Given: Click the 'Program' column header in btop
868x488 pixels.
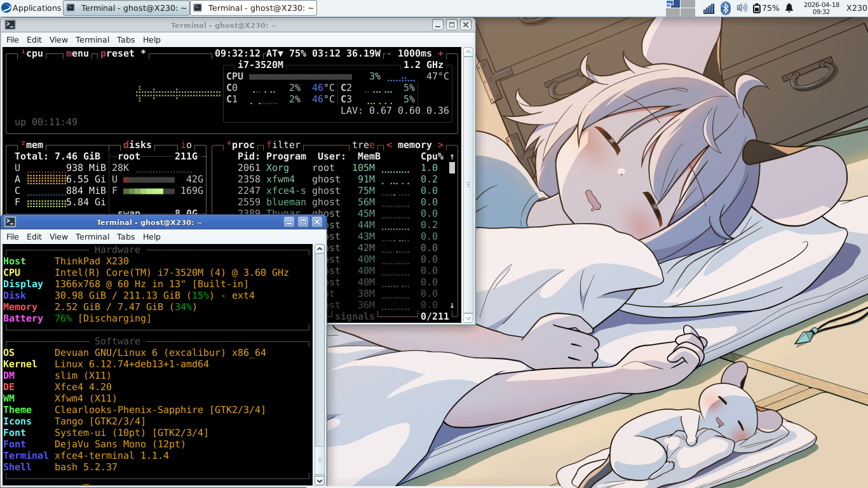Looking at the screenshot, I should pos(287,156).
